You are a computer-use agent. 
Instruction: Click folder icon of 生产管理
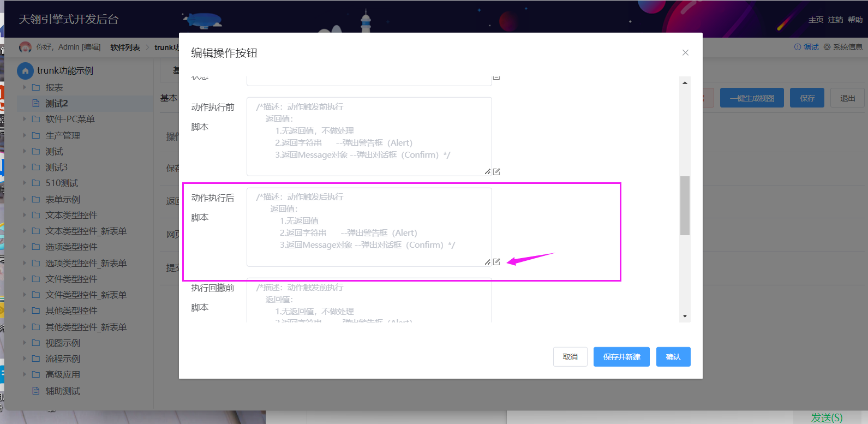point(36,135)
